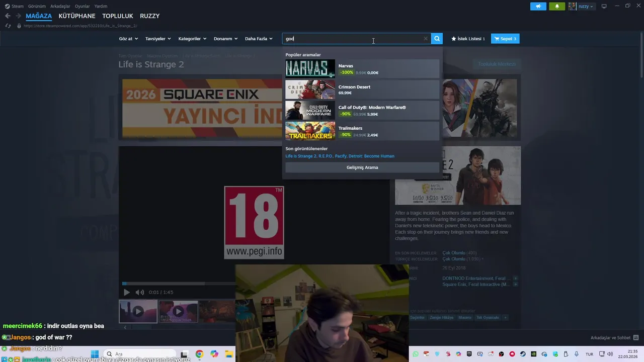Switch to the MAĞAZA tab
This screenshot has height=362, width=644.
tap(39, 16)
